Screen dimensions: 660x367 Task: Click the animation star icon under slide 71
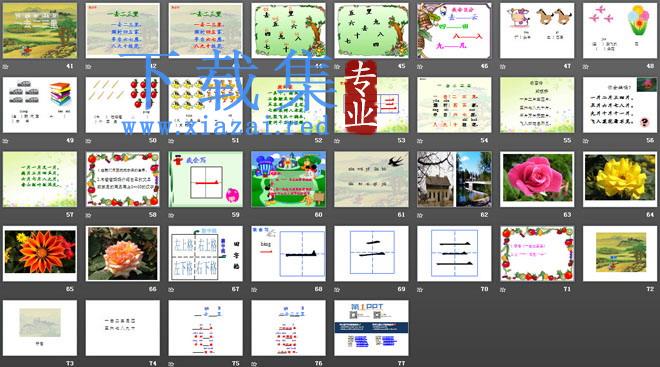pos(503,290)
